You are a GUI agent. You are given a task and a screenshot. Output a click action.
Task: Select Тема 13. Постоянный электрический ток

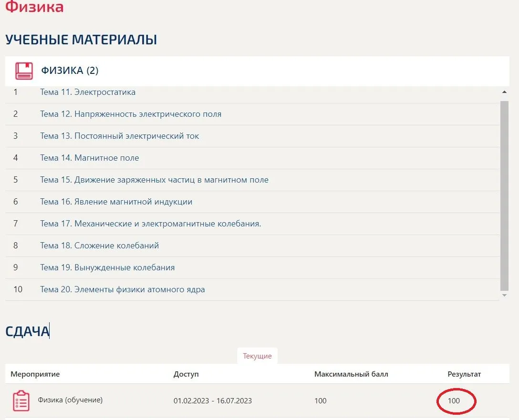click(x=119, y=136)
